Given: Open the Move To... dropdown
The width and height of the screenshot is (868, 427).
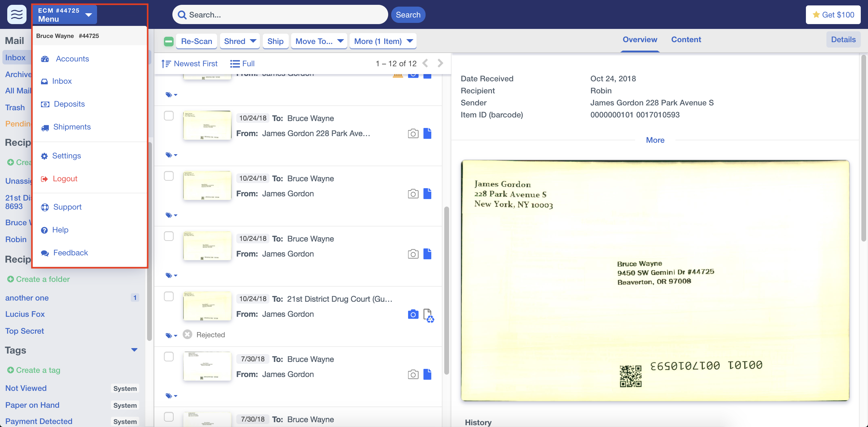Looking at the screenshot, I should pos(319,41).
